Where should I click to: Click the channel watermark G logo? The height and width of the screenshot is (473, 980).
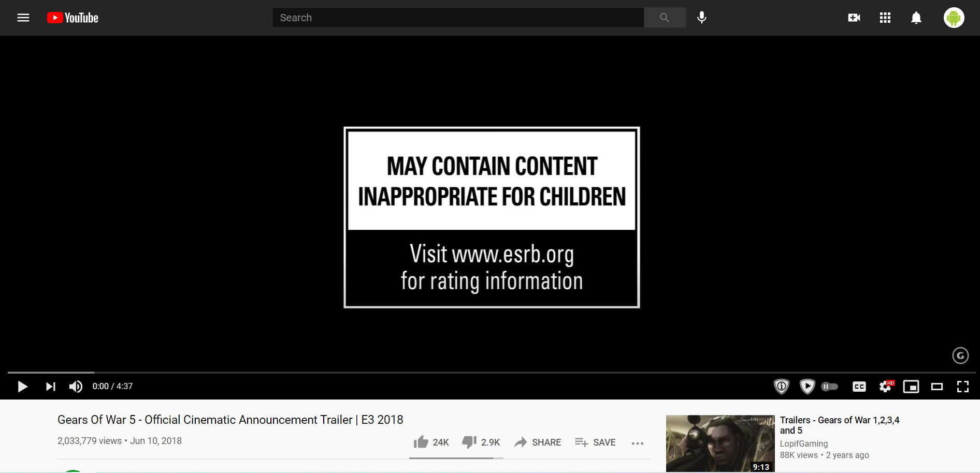pos(960,356)
